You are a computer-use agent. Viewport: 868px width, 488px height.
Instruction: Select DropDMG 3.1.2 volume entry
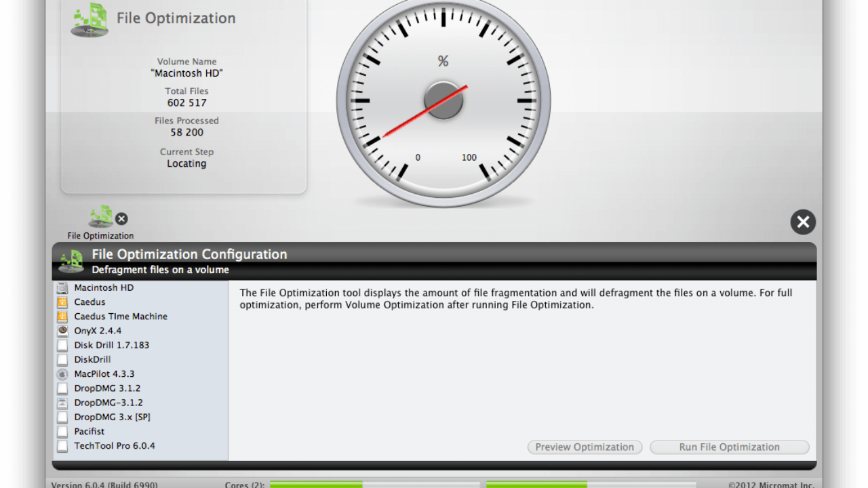(x=108, y=388)
